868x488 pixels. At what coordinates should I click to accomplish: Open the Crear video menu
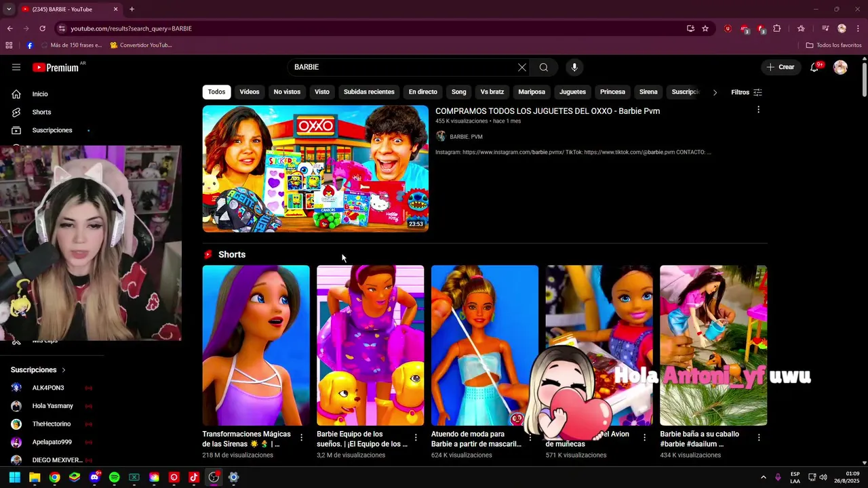click(x=781, y=67)
